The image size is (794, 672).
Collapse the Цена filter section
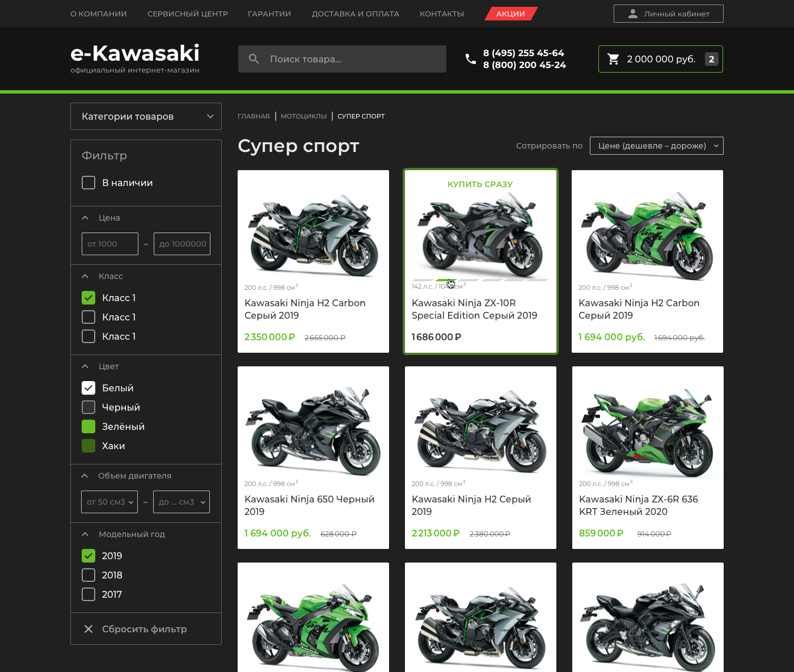click(x=85, y=218)
